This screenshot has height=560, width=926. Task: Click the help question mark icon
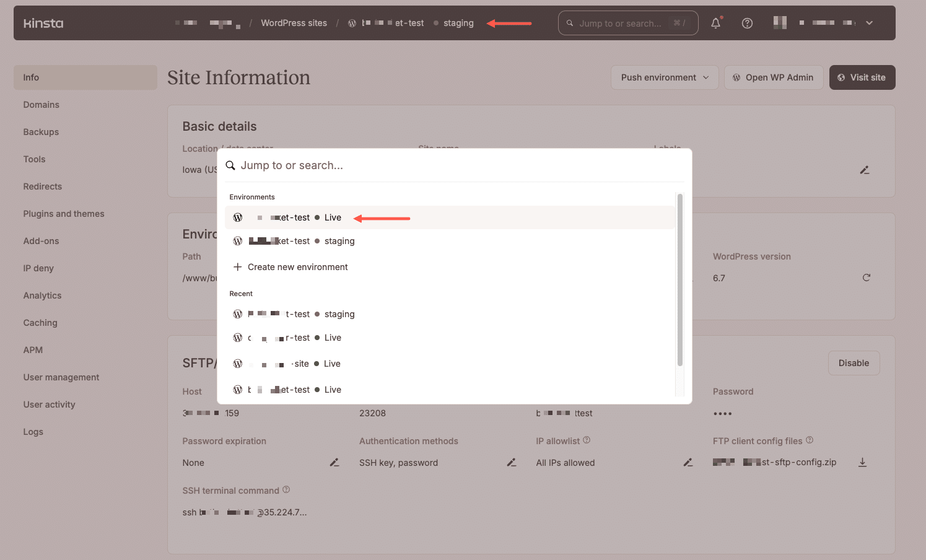pyautogui.click(x=747, y=24)
